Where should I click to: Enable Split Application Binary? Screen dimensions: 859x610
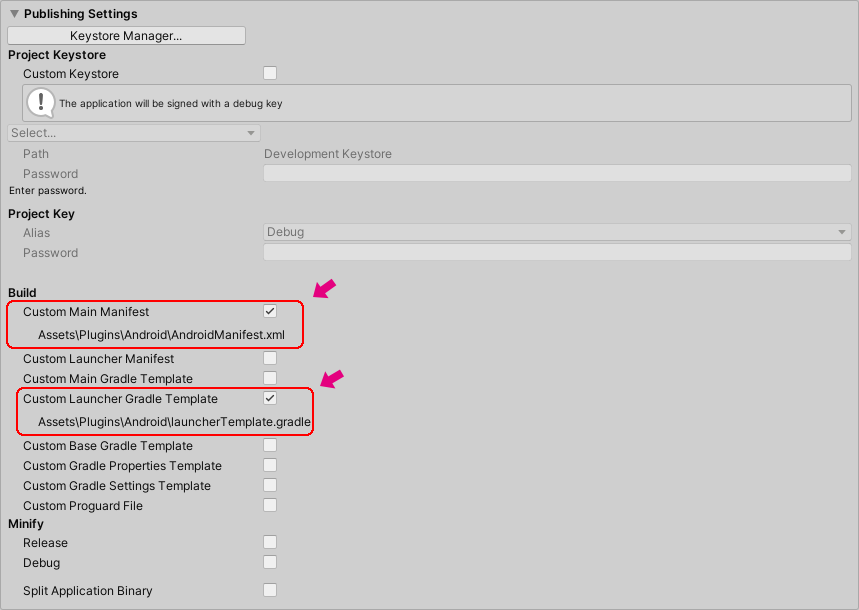tap(270, 590)
